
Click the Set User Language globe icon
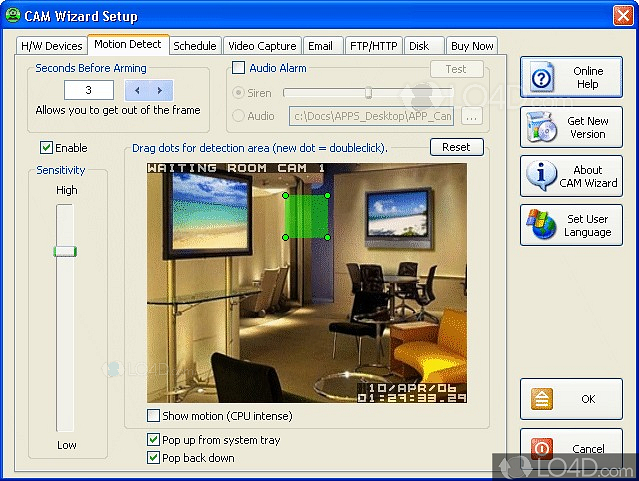[541, 224]
